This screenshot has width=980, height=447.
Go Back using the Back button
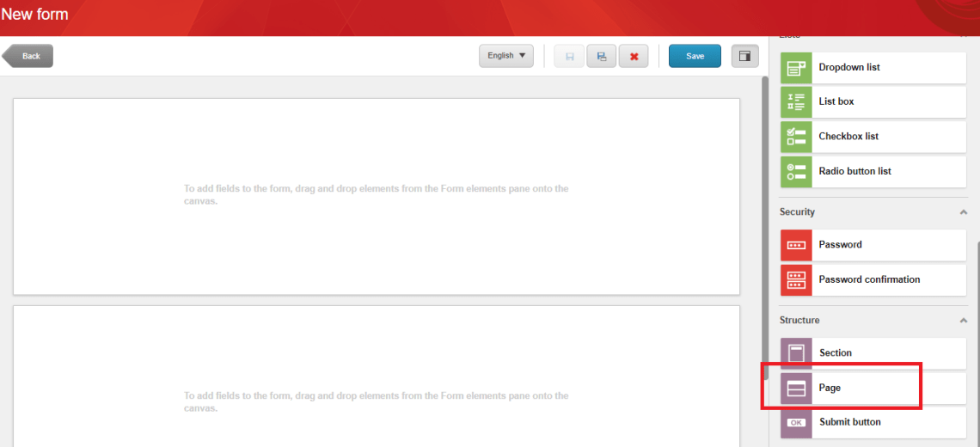coord(28,56)
